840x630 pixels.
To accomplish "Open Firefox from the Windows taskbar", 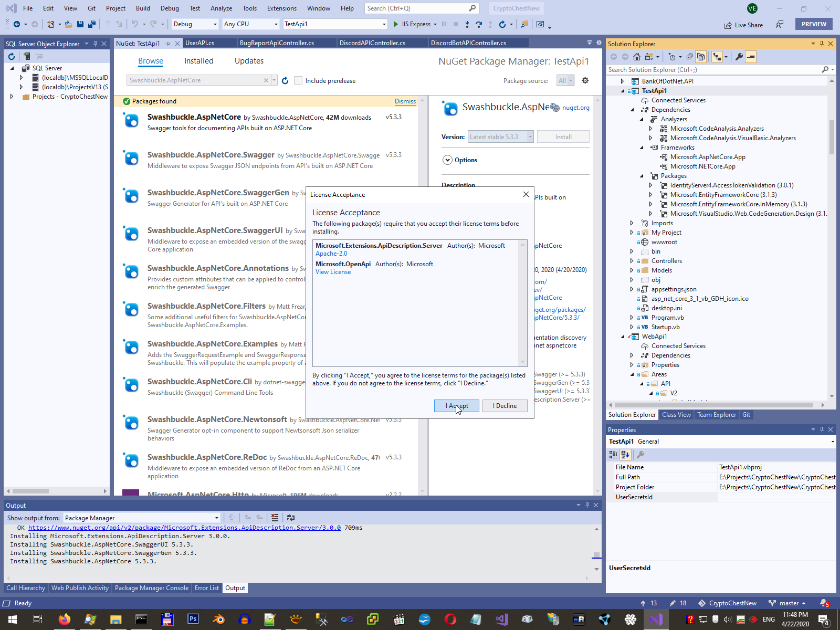I will tap(64, 619).
